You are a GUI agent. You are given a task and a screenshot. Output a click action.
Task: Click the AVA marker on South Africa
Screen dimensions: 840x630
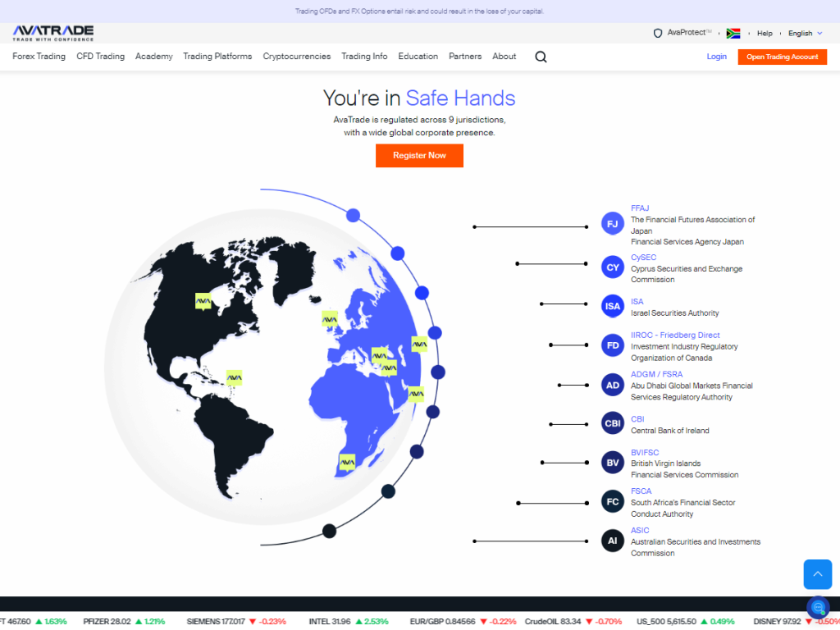(347, 463)
